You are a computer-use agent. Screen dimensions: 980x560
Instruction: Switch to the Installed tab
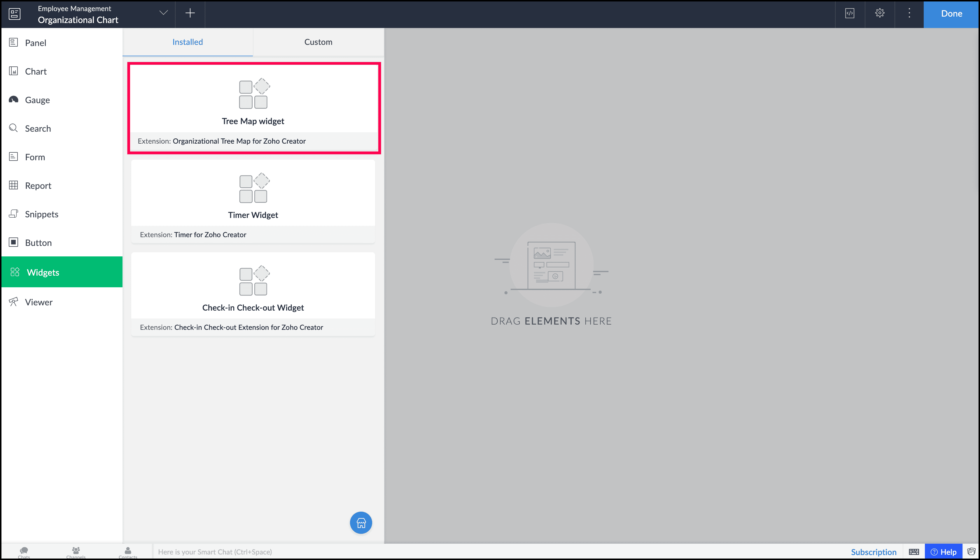pos(188,42)
